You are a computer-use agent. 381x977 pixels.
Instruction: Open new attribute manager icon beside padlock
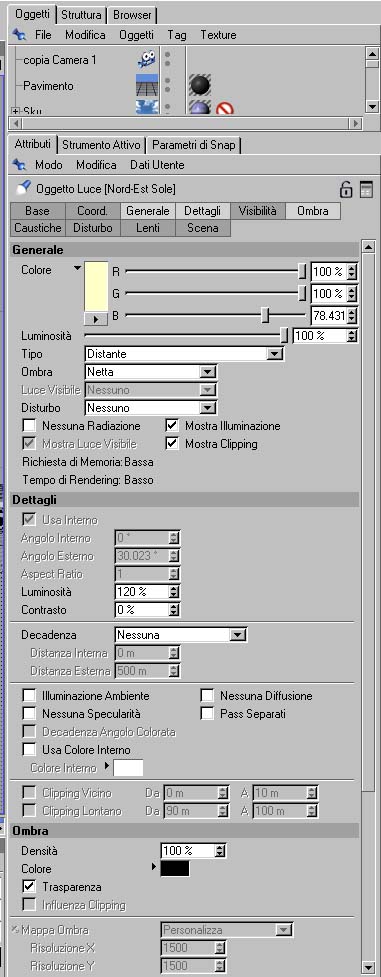click(x=366, y=189)
